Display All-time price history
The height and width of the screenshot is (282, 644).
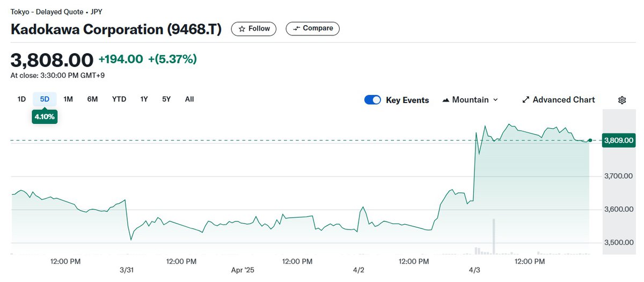coord(189,99)
